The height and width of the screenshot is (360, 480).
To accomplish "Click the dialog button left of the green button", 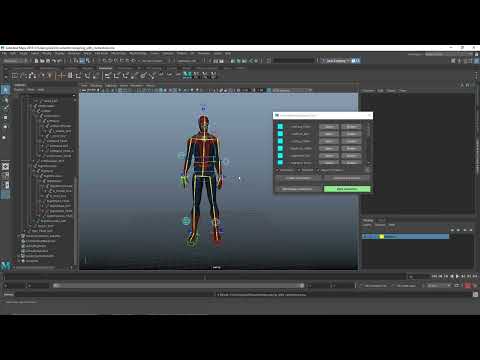I will [298, 189].
